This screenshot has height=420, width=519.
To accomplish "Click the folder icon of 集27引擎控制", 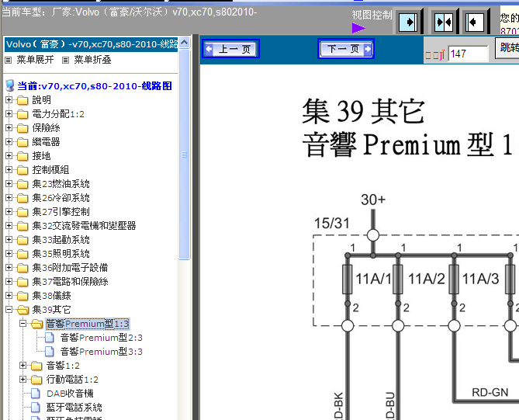I will tap(22, 212).
